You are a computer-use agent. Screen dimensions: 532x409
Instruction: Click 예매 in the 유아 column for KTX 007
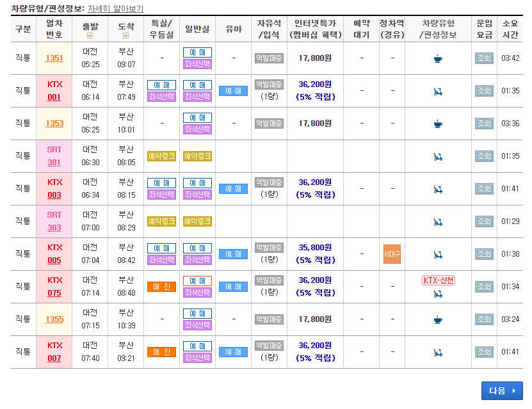pos(233,351)
